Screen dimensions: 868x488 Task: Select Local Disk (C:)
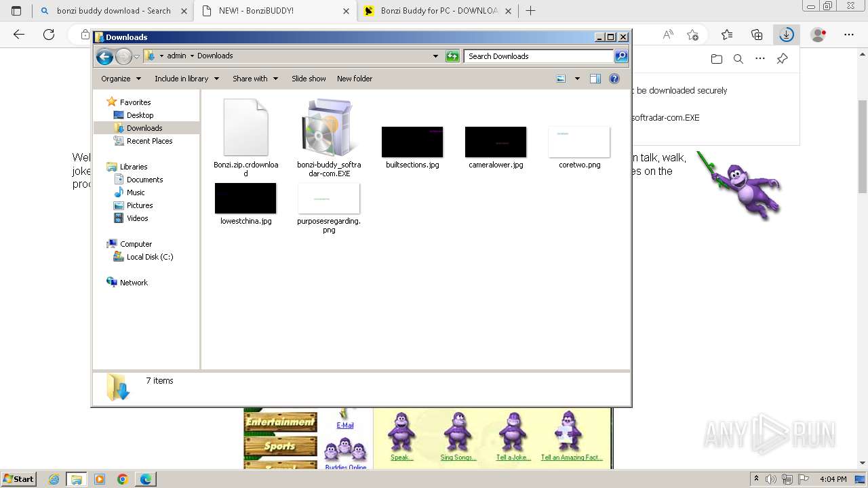tap(150, 257)
